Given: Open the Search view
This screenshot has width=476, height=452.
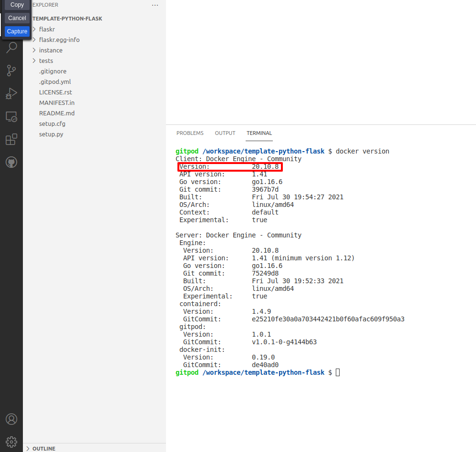Looking at the screenshot, I should point(11,47).
